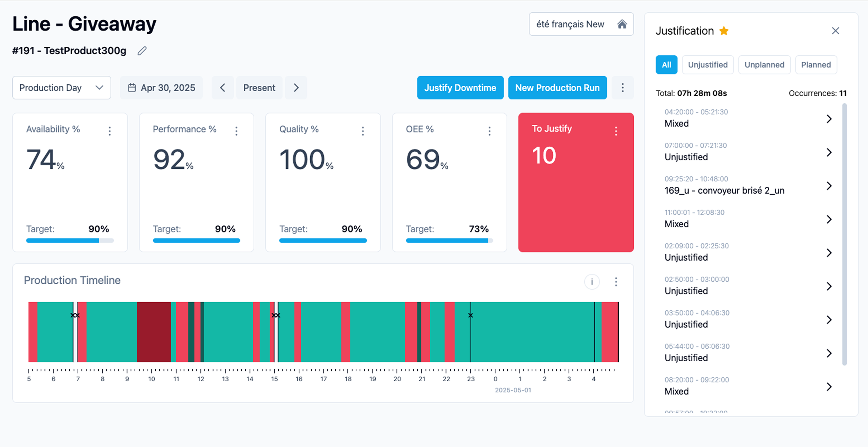Open Availability % card options menu
The height and width of the screenshot is (447, 868).
(x=110, y=131)
